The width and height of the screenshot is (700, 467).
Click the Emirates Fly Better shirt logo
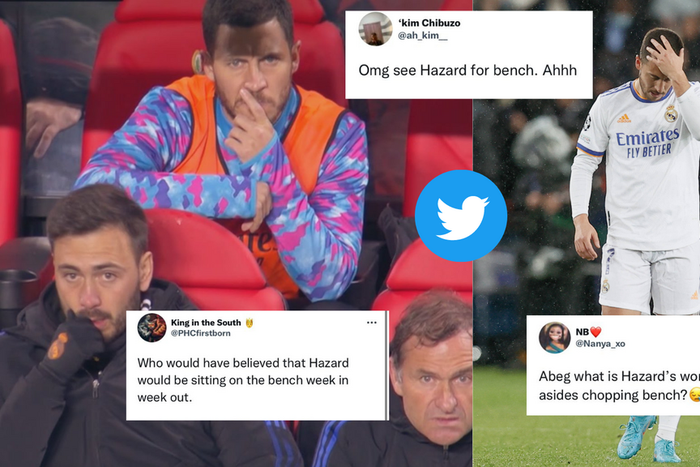coord(648,143)
